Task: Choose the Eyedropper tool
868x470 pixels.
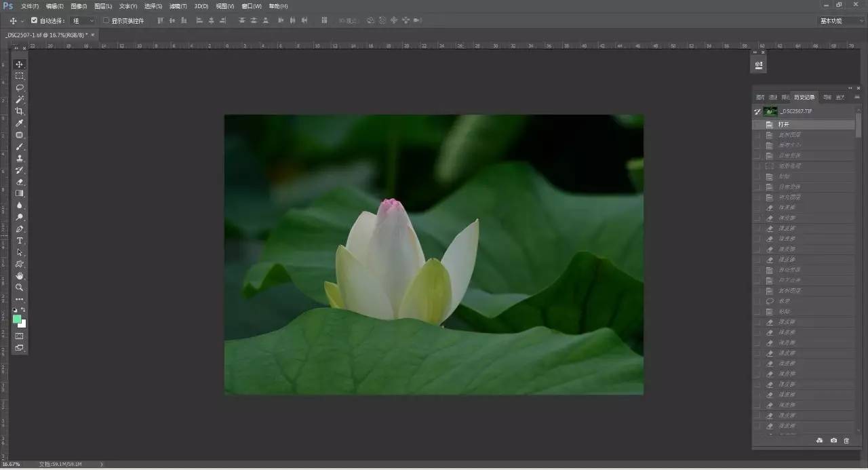Action: coord(20,123)
